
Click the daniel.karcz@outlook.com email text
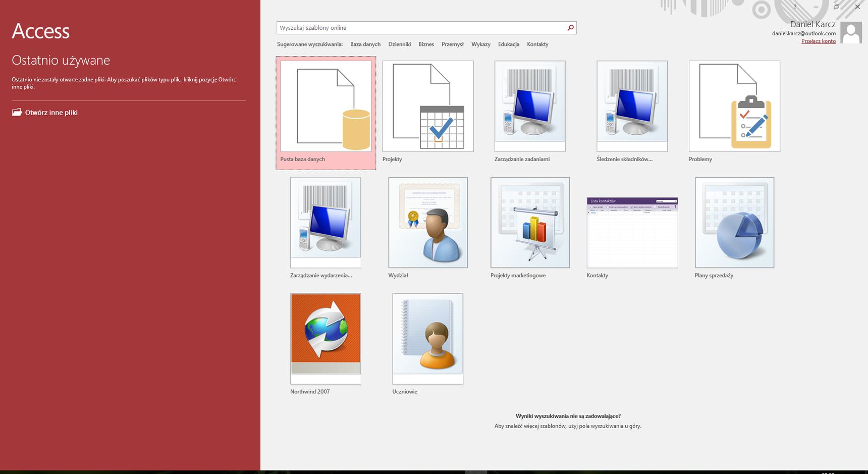click(x=804, y=33)
